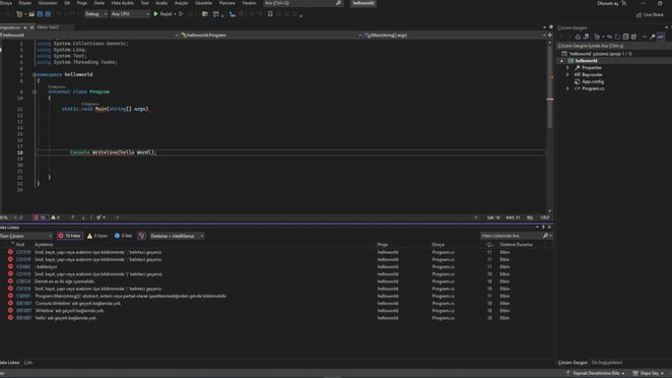Open the Derleme + IntelliSense dropdown
The height and width of the screenshot is (378, 672).
pyautogui.click(x=177, y=236)
